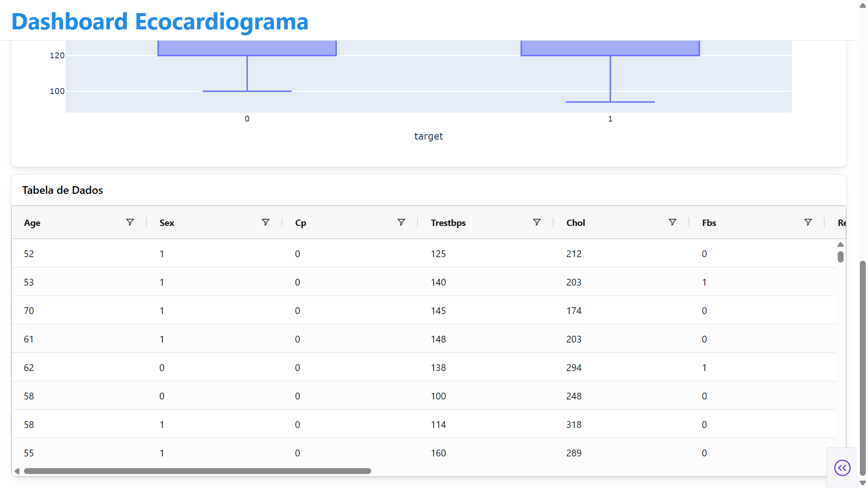Select Age cell with value 52
868x488 pixels.
[79, 253]
